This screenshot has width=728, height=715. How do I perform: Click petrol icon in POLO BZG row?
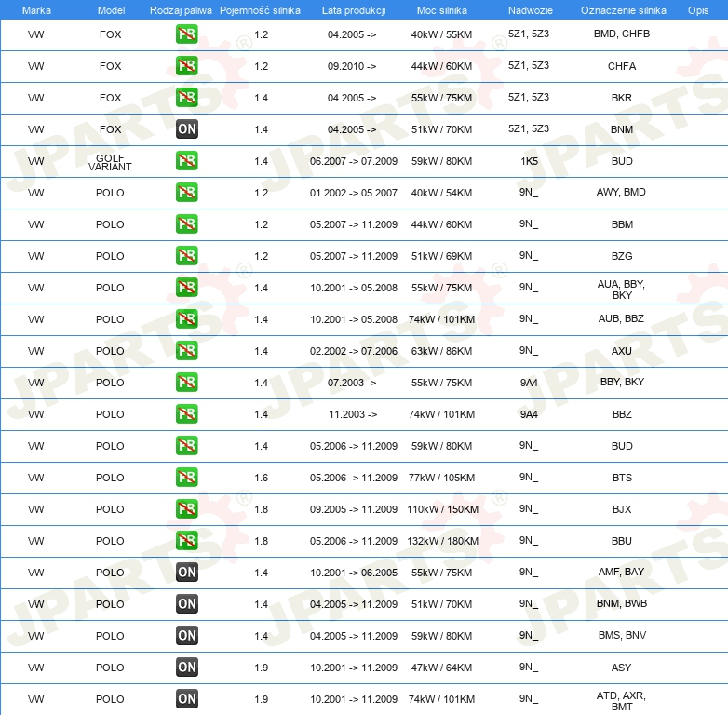click(186, 255)
